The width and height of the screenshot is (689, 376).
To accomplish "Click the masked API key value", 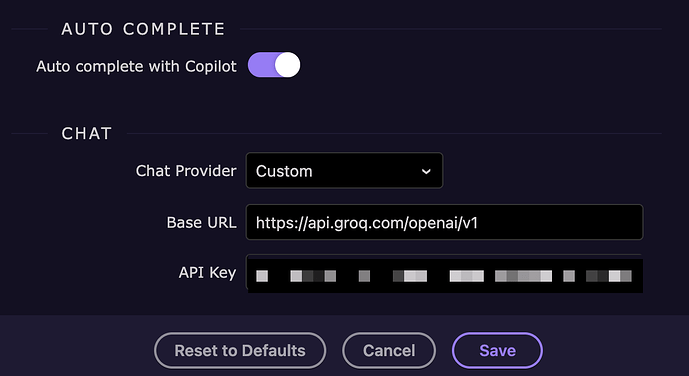I will (x=444, y=276).
